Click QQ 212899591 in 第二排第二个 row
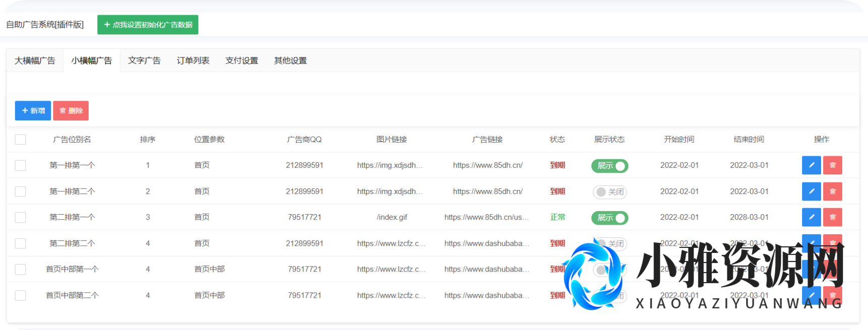The width and height of the screenshot is (868, 330). pos(304,243)
